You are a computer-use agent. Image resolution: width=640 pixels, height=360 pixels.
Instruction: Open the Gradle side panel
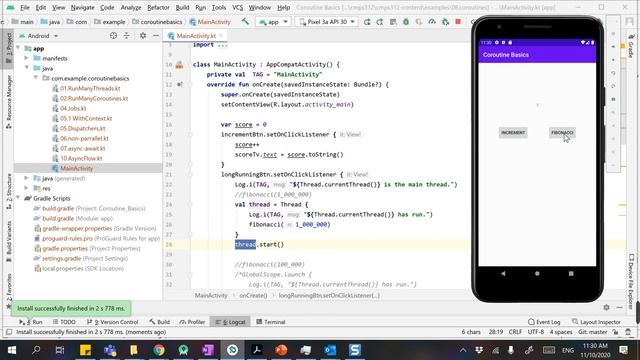(631, 46)
